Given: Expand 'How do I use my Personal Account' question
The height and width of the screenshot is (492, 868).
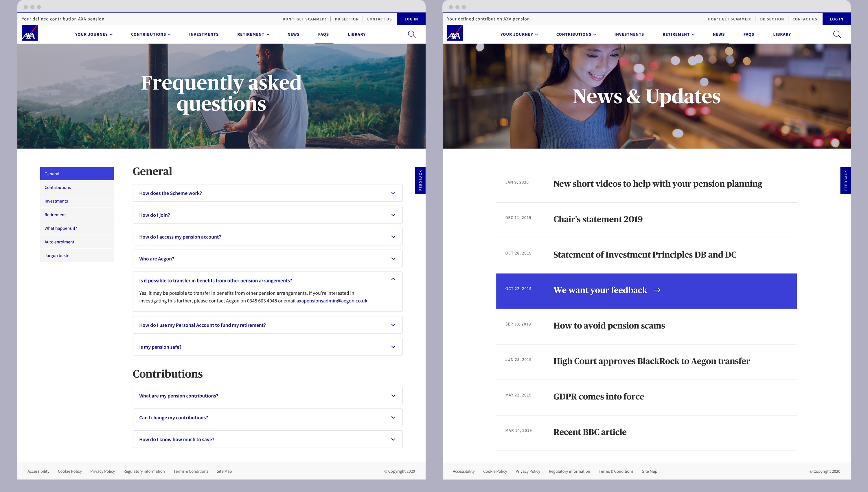Looking at the screenshot, I should coord(268,325).
